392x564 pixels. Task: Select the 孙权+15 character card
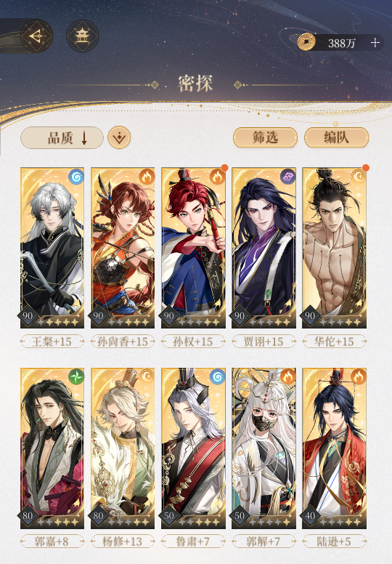pyautogui.click(x=193, y=248)
